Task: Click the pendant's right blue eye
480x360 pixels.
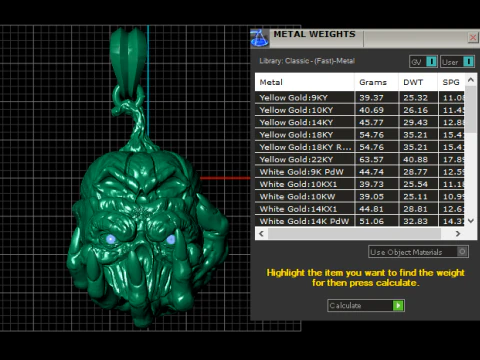Action: point(171,239)
